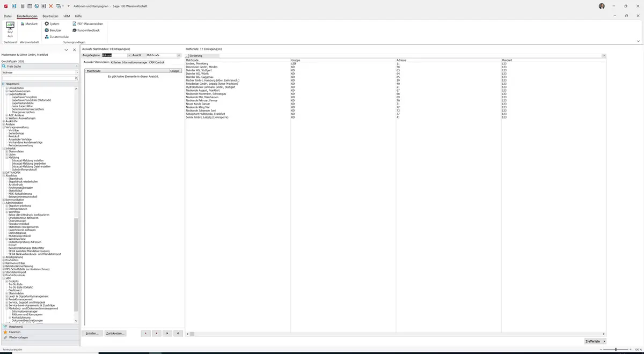Click the Trefferliste button
644x354 pixels.
(592, 341)
